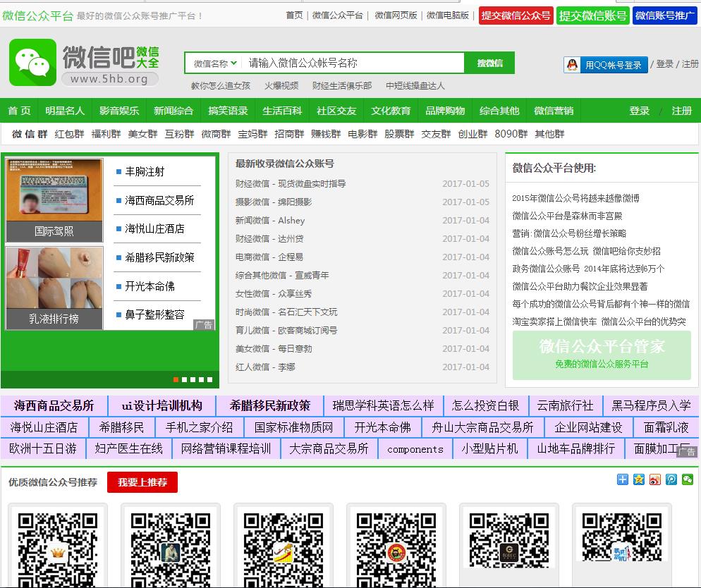Screen dimensions: 701x588
Task: Share page via the blue plus icon
Action: (x=622, y=479)
